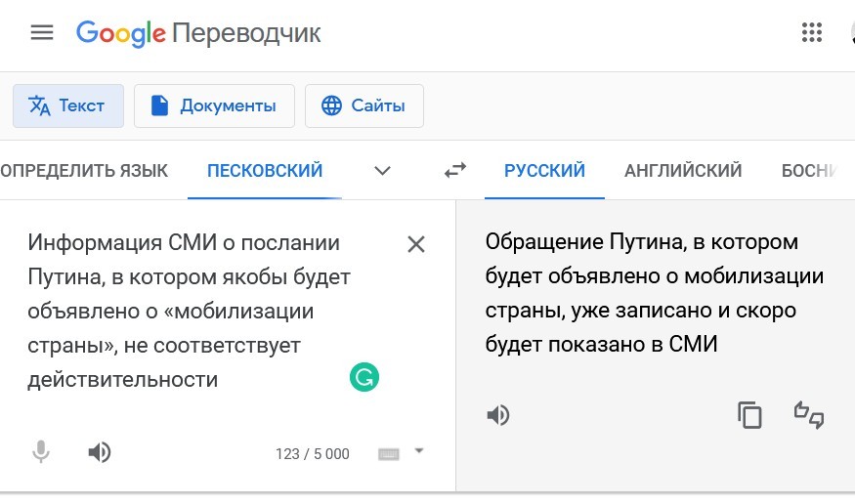Rate this translation with thumbs icon
855x504 pixels.
click(809, 415)
